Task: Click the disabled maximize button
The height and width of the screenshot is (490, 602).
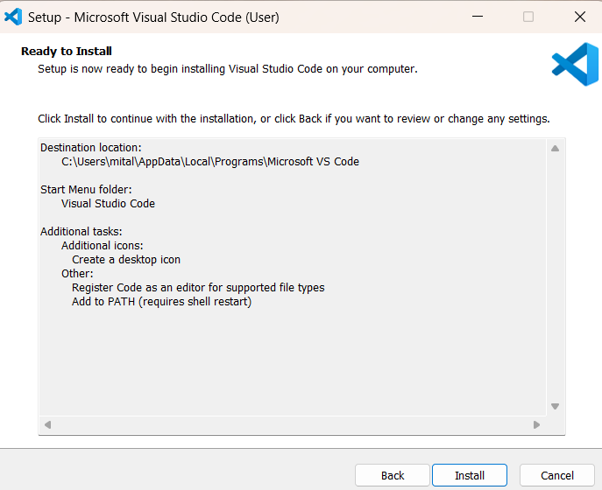Action: click(528, 17)
